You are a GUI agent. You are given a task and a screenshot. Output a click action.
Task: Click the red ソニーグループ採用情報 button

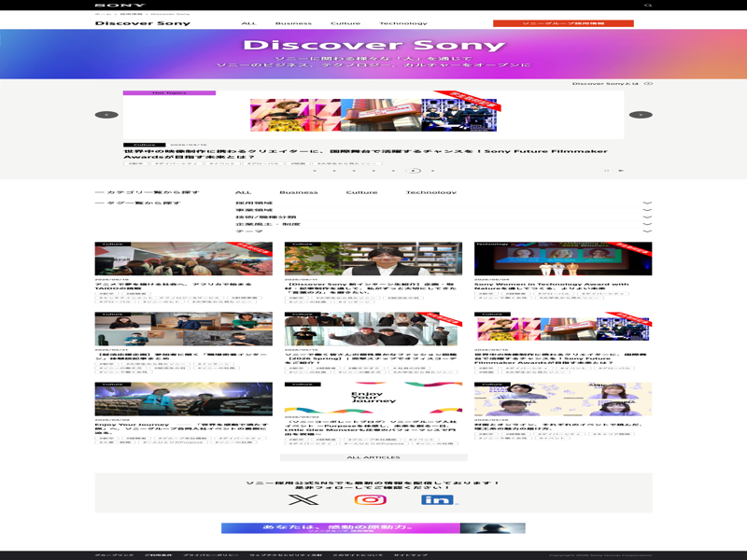(563, 23)
